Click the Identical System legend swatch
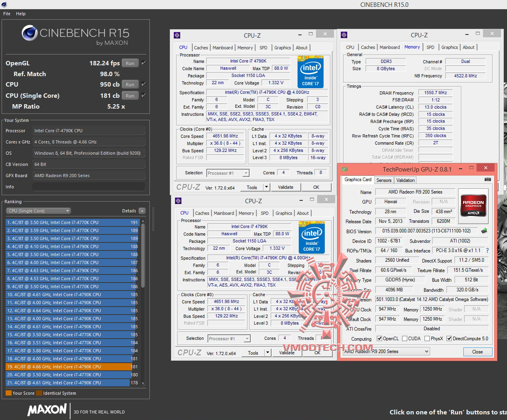 pyautogui.click(x=39, y=393)
